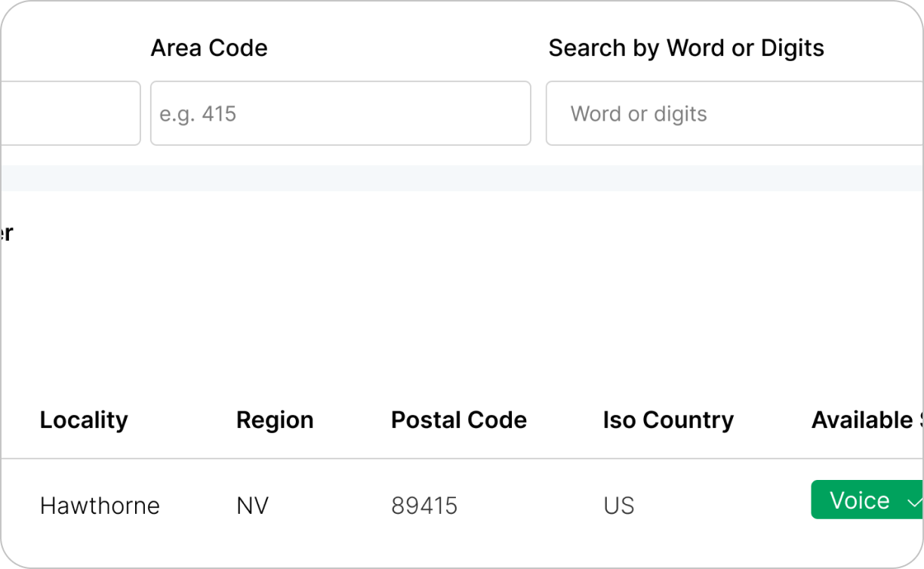Image resolution: width=924 pixels, height=569 pixels.
Task: Click the Area Code input field
Action: [x=340, y=113]
